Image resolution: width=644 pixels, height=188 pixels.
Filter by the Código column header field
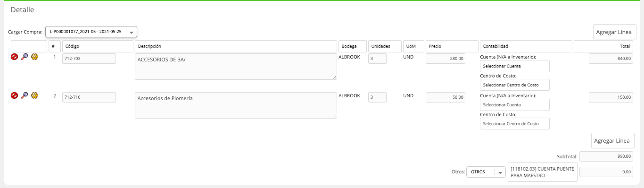(x=98, y=46)
